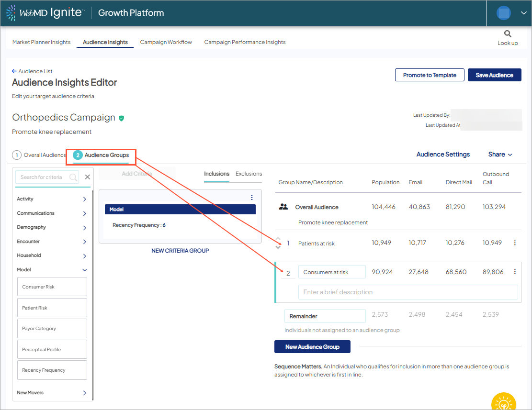Open the Share dropdown

[x=500, y=155]
